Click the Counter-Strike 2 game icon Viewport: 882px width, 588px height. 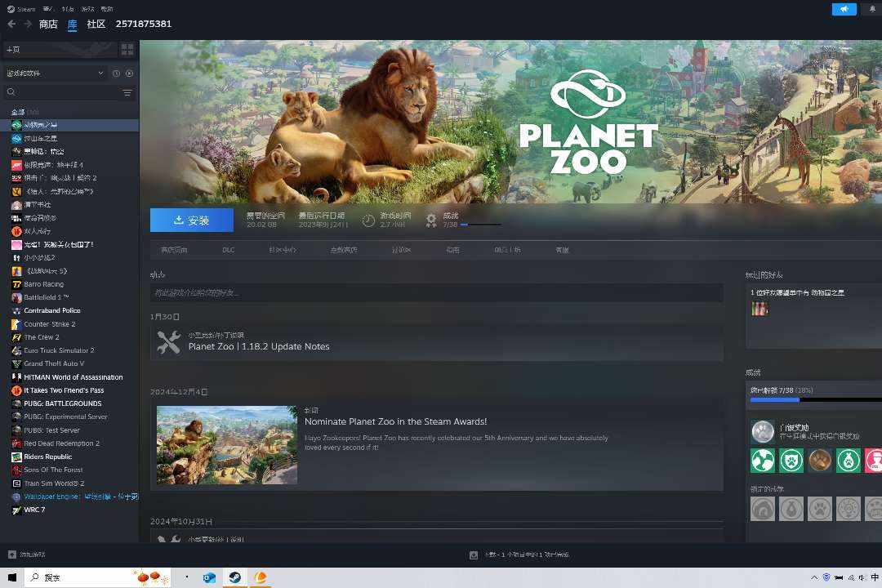[x=16, y=324]
